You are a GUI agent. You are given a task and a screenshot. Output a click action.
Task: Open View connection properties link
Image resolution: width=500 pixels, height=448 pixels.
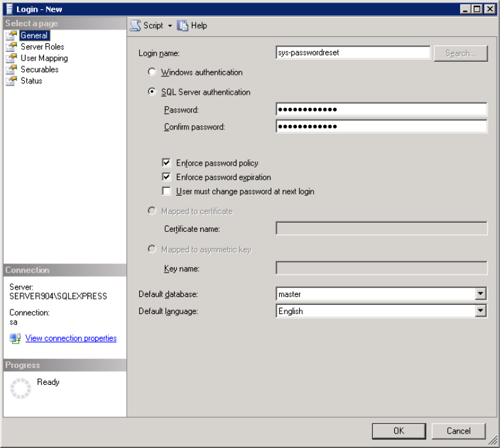click(x=71, y=338)
